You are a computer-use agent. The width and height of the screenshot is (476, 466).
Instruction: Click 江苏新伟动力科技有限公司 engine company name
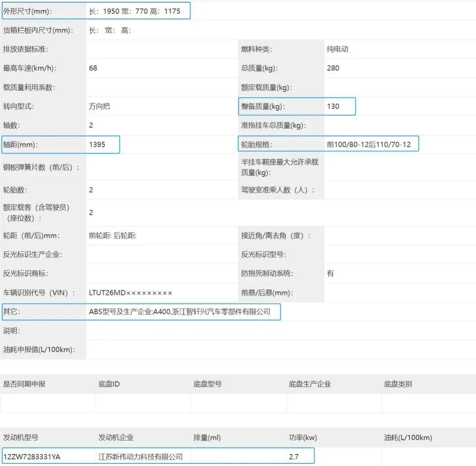pos(141,457)
